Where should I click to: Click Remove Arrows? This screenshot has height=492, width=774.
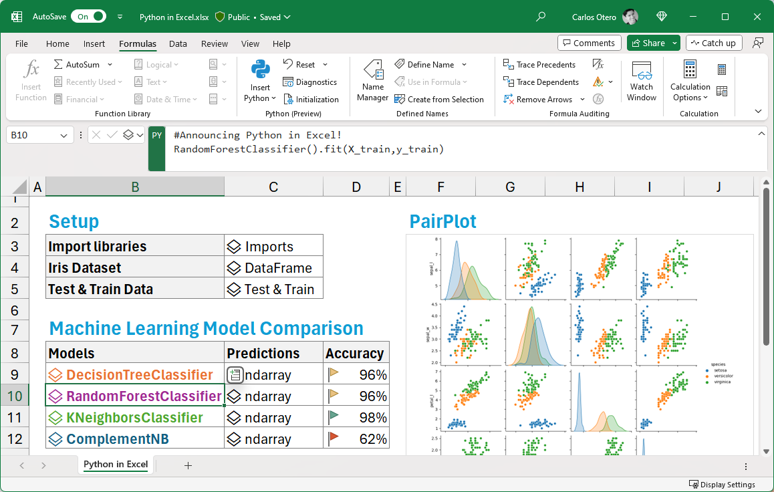pos(538,99)
